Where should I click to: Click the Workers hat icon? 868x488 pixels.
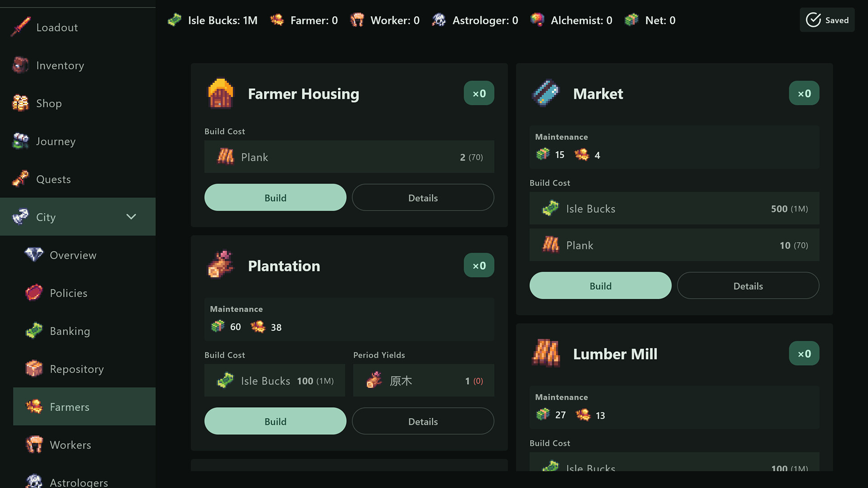coord(34,445)
